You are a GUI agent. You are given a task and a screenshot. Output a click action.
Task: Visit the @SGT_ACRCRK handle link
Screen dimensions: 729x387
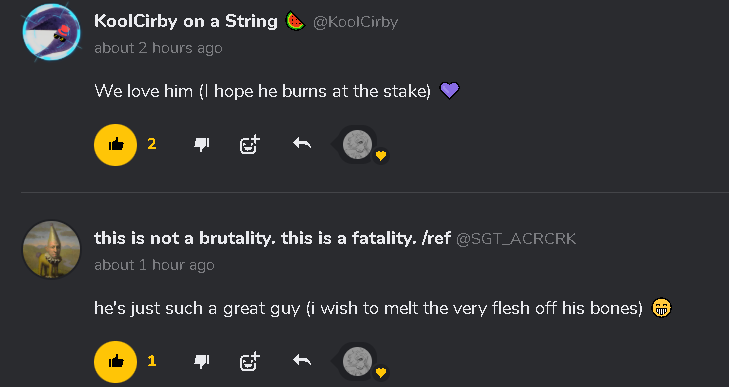click(516, 239)
